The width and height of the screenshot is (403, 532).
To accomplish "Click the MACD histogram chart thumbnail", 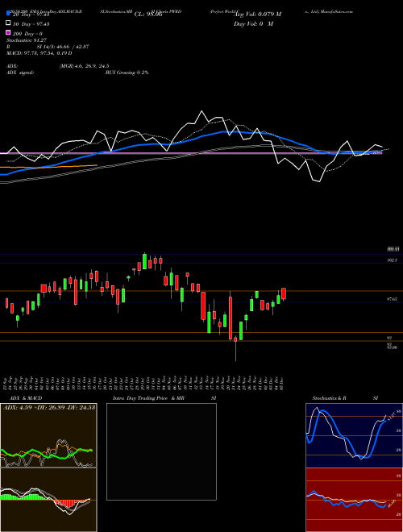I will pyautogui.click(x=48, y=500).
